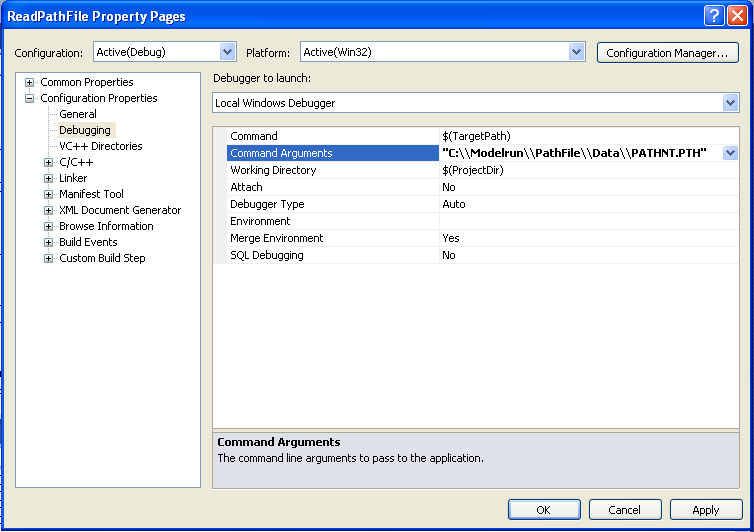Select the Environment property name
The width and height of the screenshot is (754, 532).
coord(260,221)
